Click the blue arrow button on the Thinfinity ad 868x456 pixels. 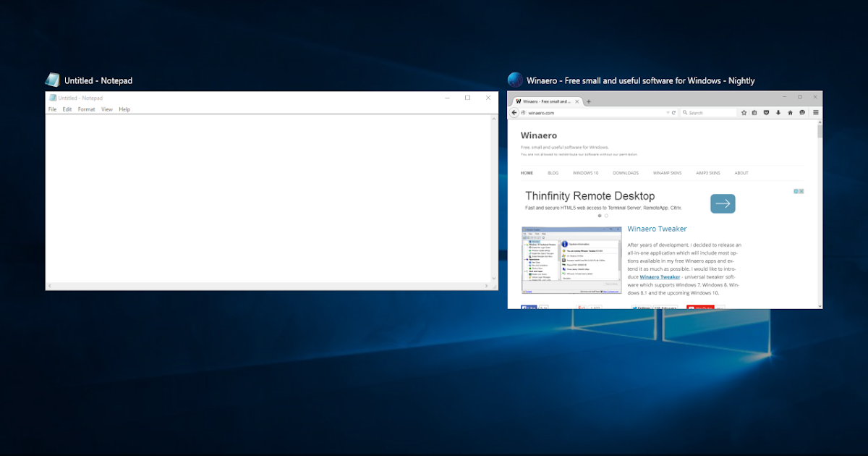(x=723, y=203)
